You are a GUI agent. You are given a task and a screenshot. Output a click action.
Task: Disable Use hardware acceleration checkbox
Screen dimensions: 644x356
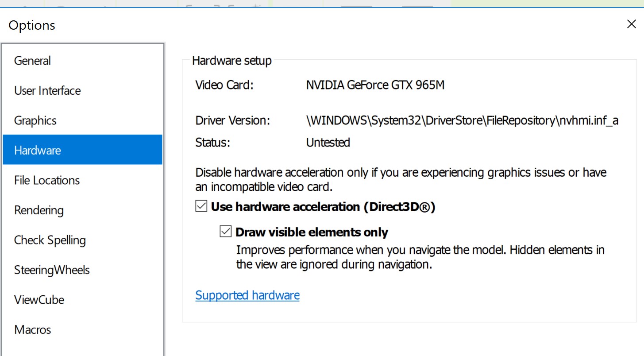tap(201, 206)
